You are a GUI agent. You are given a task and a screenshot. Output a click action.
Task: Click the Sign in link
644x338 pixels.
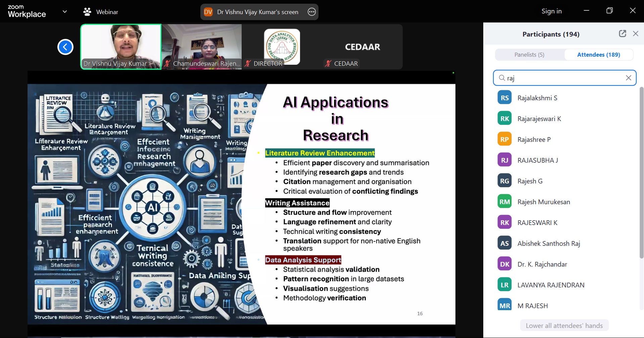(x=551, y=11)
